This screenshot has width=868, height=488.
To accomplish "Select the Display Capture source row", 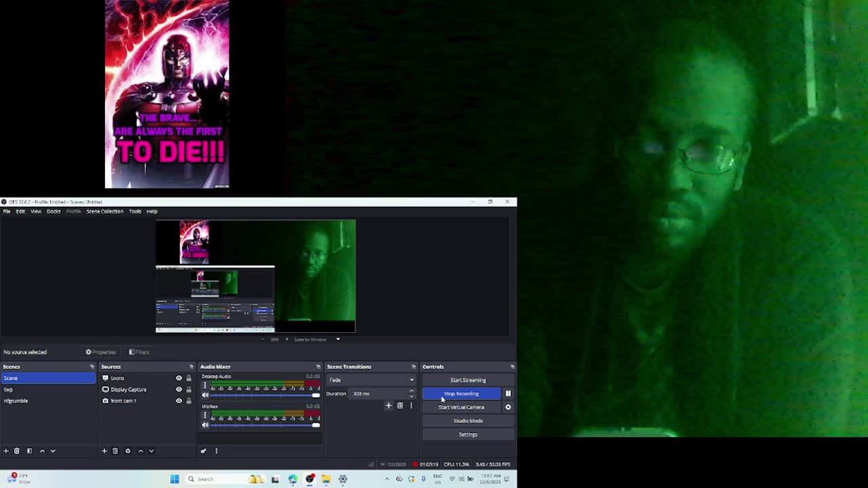I will pyautogui.click(x=146, y=390).
